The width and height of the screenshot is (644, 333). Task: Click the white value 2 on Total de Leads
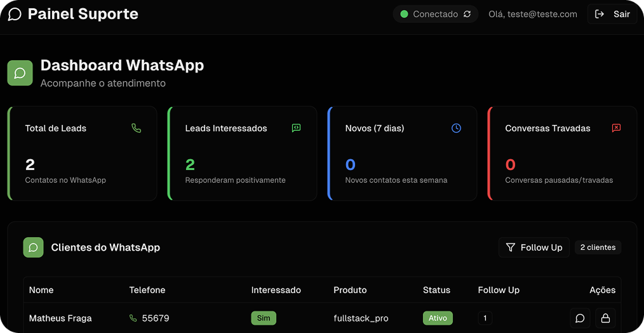pyautogui.click(x=30, y=165)
